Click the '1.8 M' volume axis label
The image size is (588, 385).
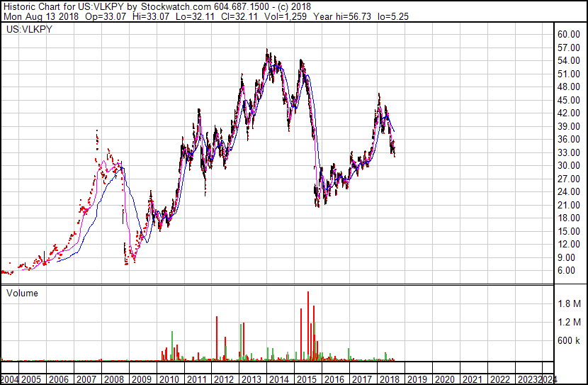click(570, 303)
